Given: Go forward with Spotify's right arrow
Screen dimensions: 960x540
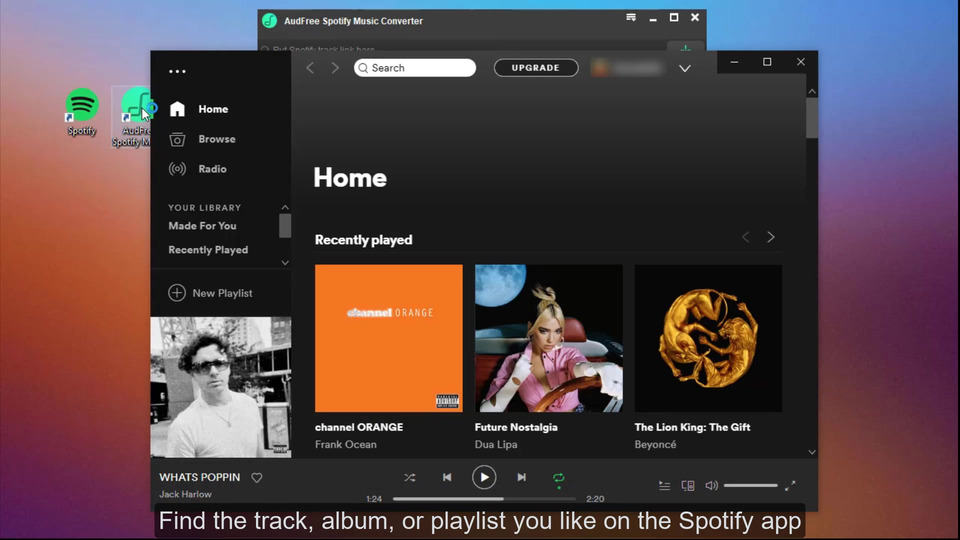Looking at the screenshot, I should (x=335, y=68).
